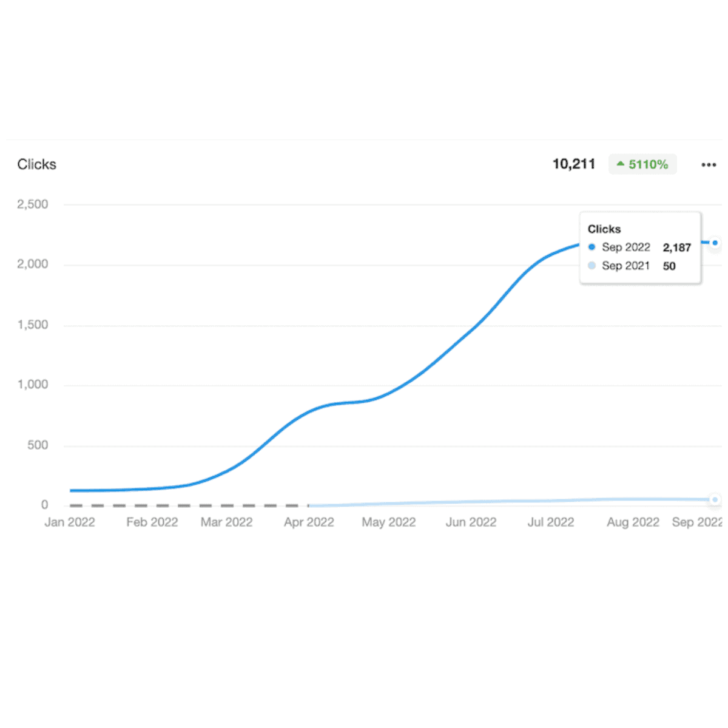Image resolution: width=728 pixels, height=728 pixels.
Task: Select the Aug 2022 axis label
Action: pyautogui.click(x=633, y=522)
